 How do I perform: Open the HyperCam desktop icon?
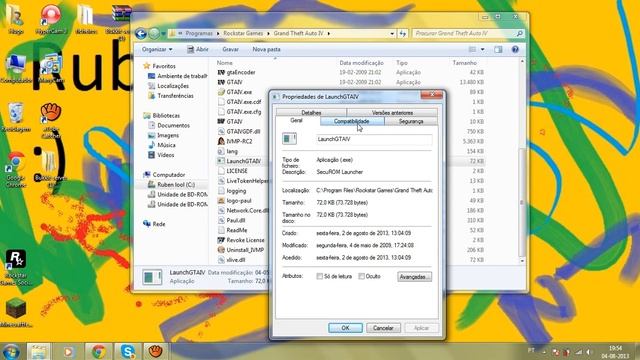(x=51, y=19)
